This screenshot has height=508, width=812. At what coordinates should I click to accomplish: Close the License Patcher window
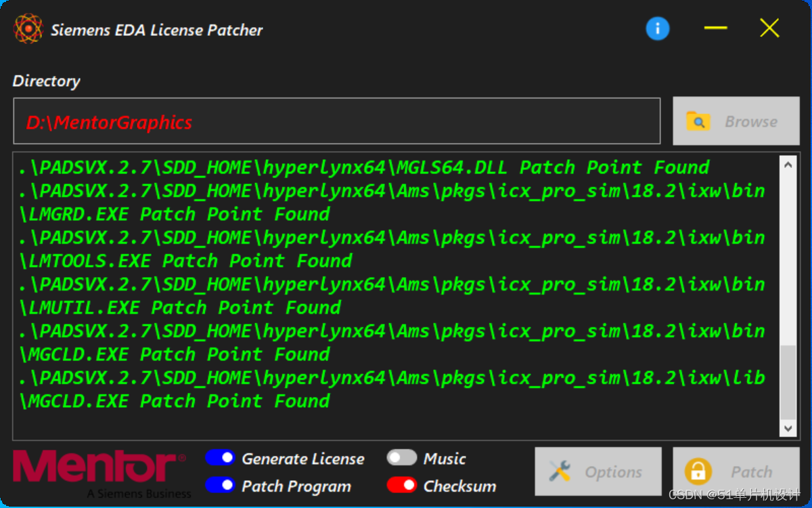(769, 28)
